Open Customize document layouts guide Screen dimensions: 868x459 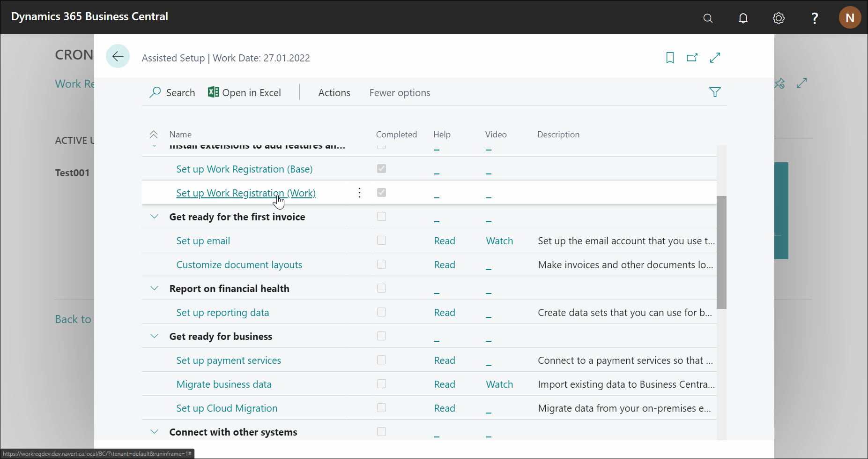239,265
